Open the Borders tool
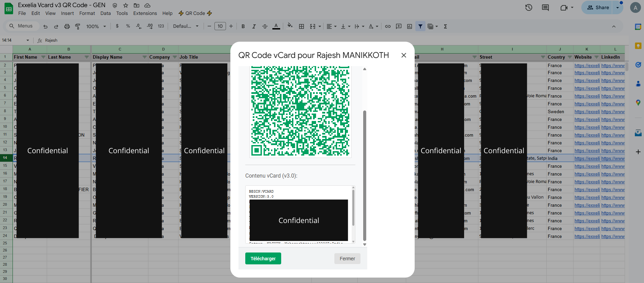The height and width of the screenshot is (283, 644). 302,26
